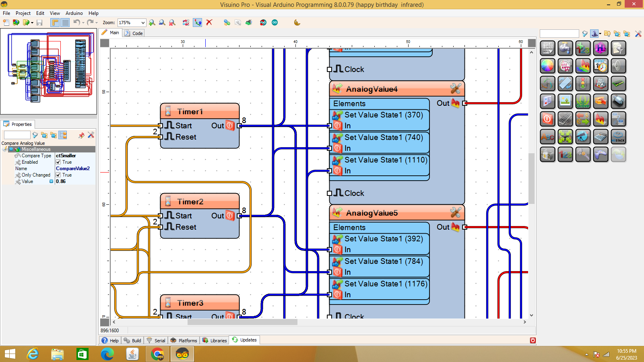
Task: Open the Arduino menu
Action: click(x=74, y=13)
